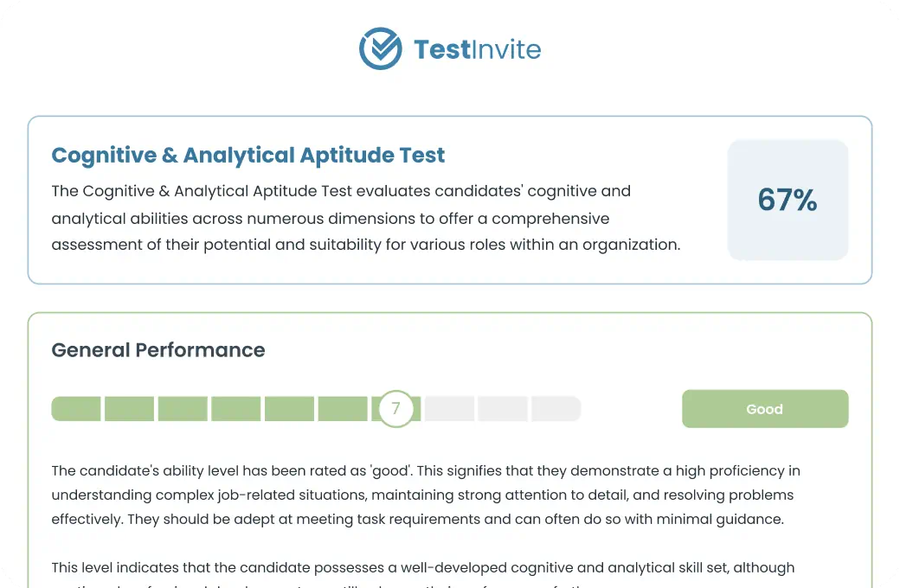Click the TestInvite checkmark logo icon

pos(380,48)
